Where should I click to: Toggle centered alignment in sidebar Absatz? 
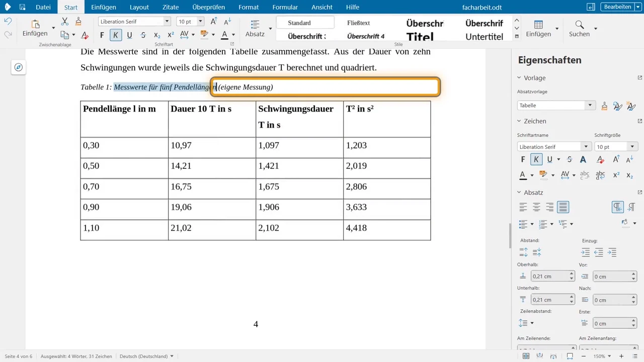click(536, 207)
